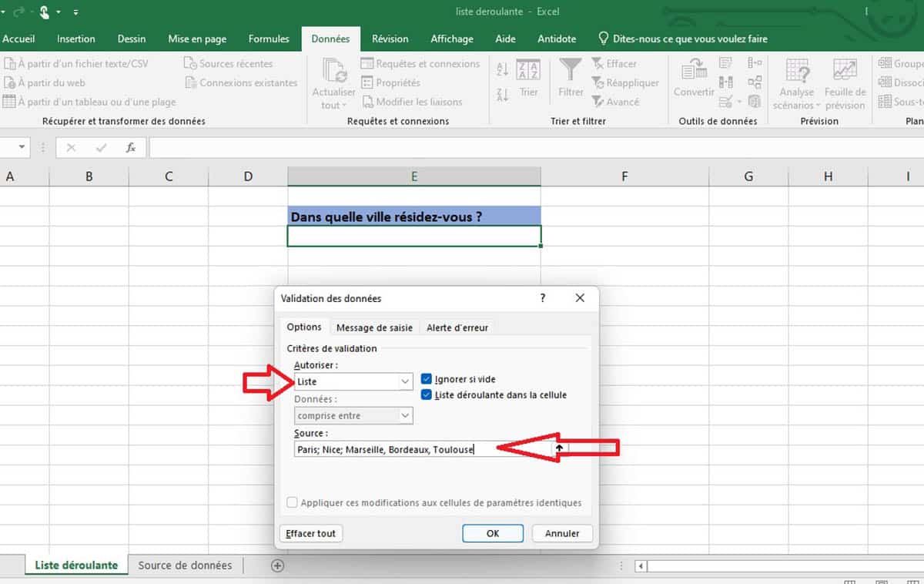Click the insert function fx button

point(131,147)
